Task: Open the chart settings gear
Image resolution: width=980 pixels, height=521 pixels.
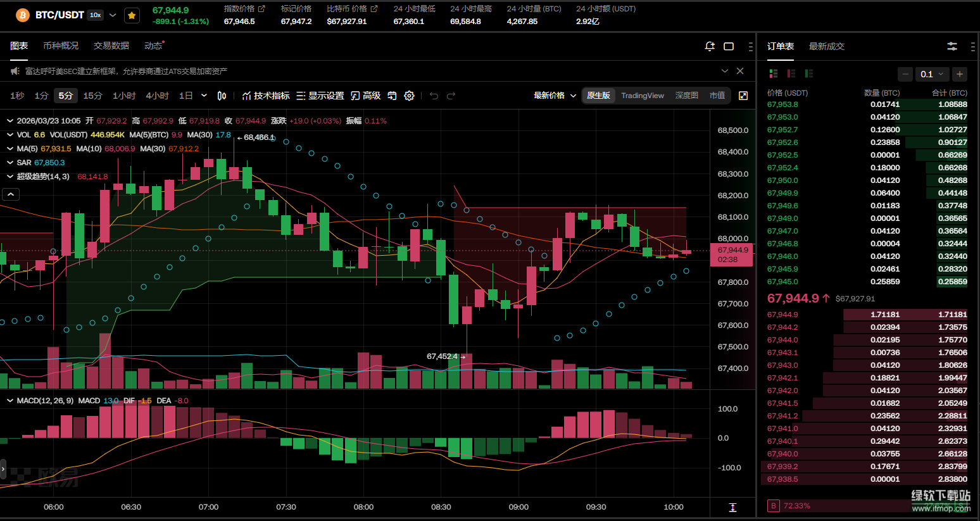Action: pos(409,96)
